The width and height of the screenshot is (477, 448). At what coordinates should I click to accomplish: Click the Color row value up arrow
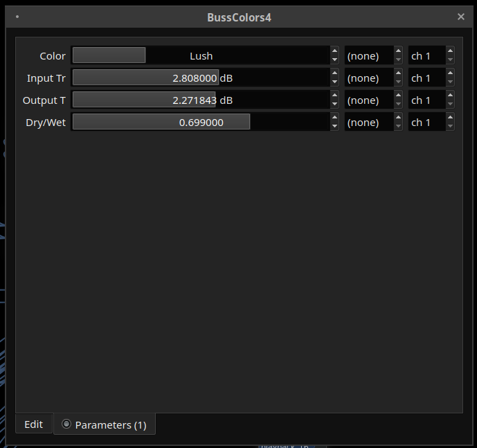pyautogui.click(x=334, y=51)
